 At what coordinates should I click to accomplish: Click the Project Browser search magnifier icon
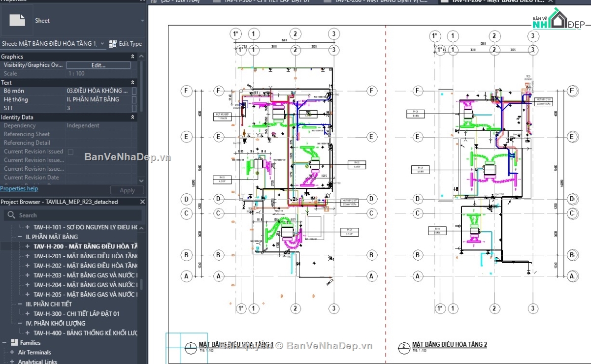(x=11, y=215)
